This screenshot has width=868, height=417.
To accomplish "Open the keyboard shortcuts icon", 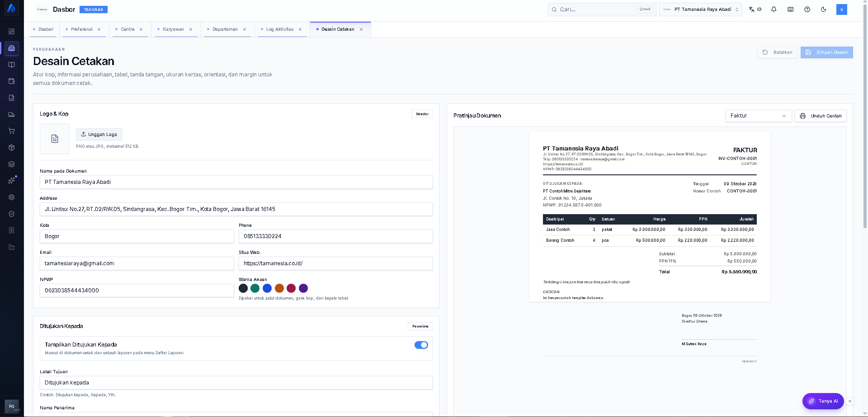I will pos(790,9).
